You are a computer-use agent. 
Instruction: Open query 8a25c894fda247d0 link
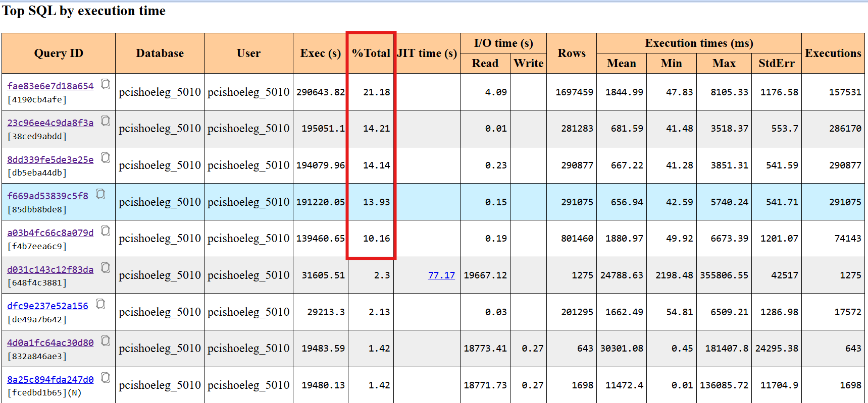tap(50, 380)
